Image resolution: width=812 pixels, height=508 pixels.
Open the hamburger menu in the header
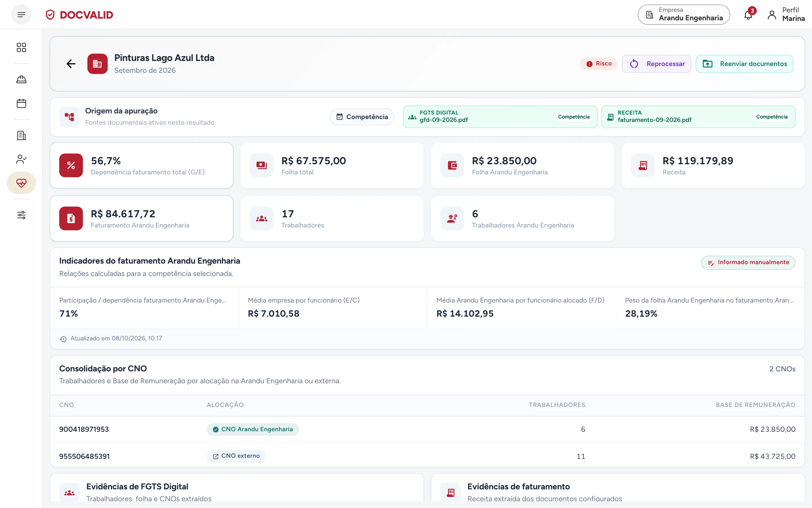point(21,15)
